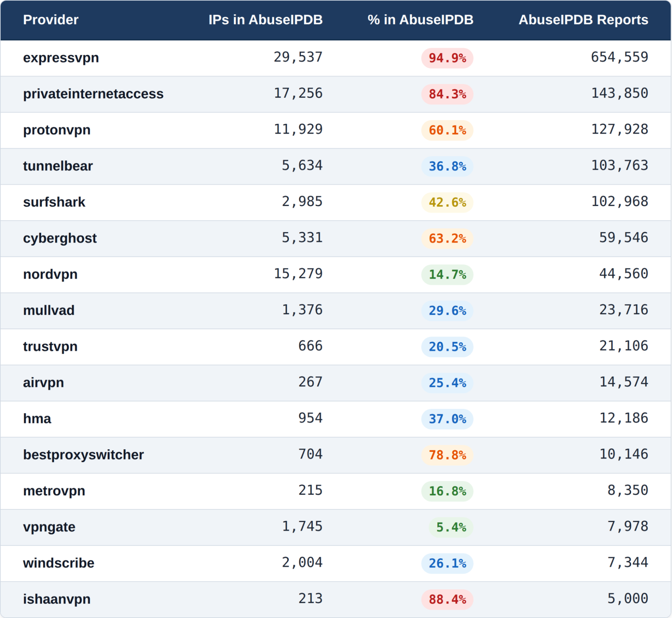Click the bestproxyswitcher provider name
672x618 pixels.
tap(83, 455)
